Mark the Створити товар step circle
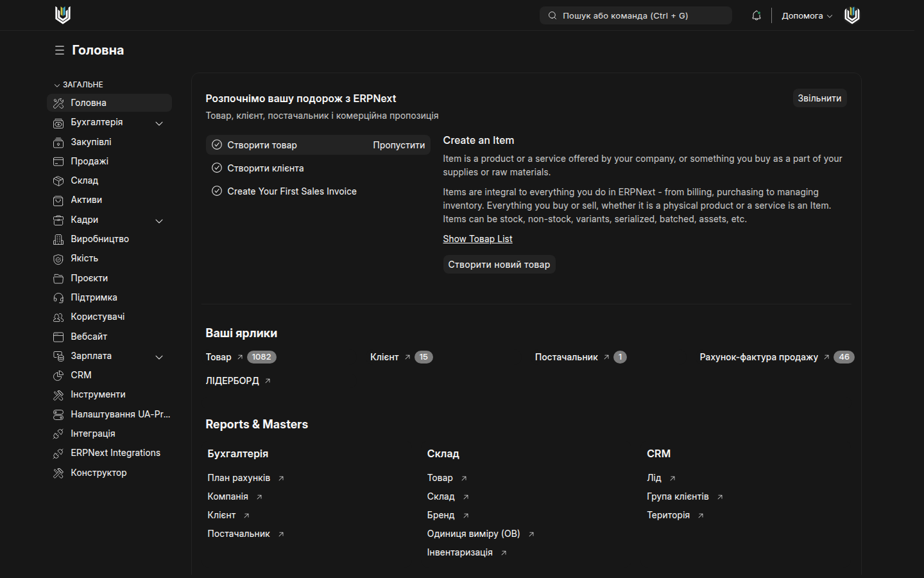The height and width of the screenshot is (578, 924). (x=217, y=145)
